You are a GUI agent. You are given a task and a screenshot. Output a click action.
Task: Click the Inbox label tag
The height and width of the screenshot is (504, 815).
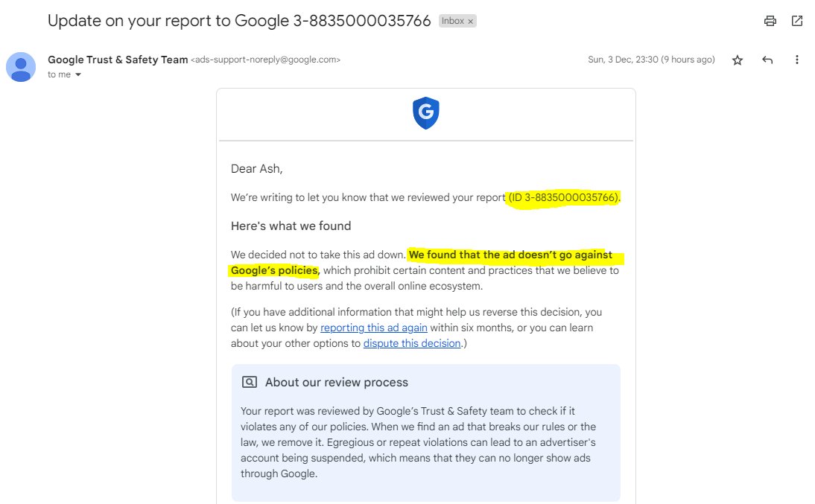coord(453,21)
